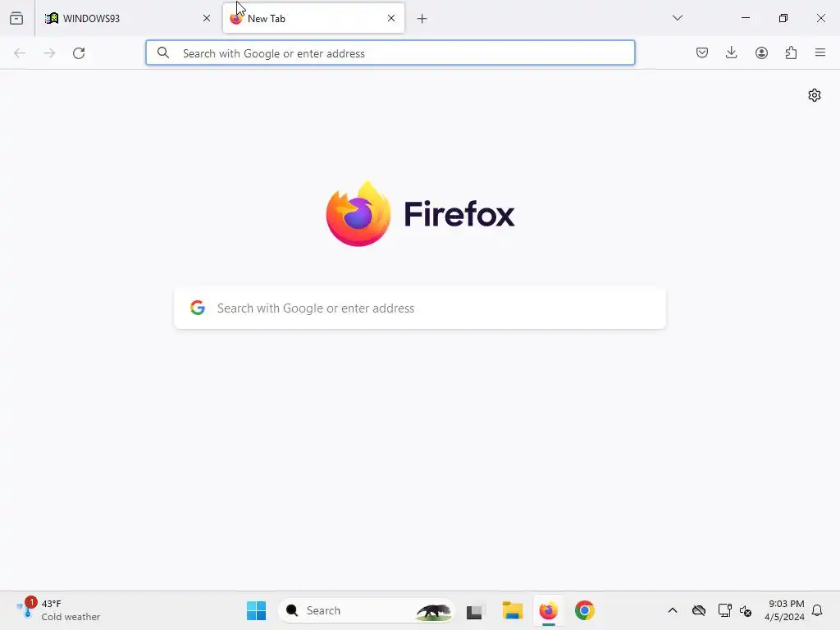Viewport: 840px width, 630px height.
Task: Minimize the Firefox window
Action: [x=745, y=18]
